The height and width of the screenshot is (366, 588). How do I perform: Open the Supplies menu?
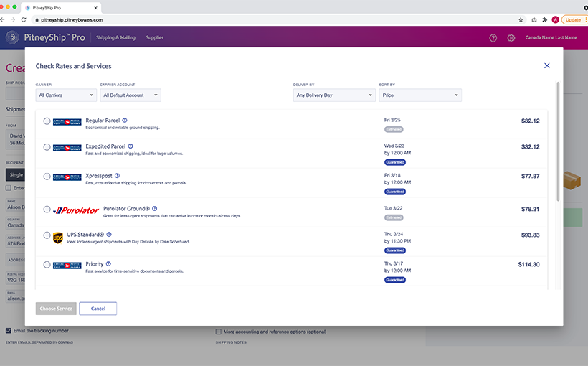154,37
